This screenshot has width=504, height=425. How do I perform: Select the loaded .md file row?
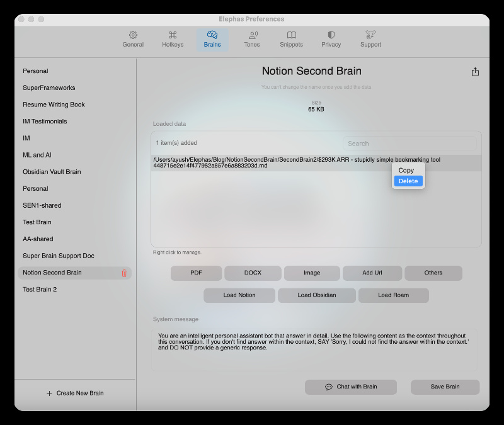316,163
